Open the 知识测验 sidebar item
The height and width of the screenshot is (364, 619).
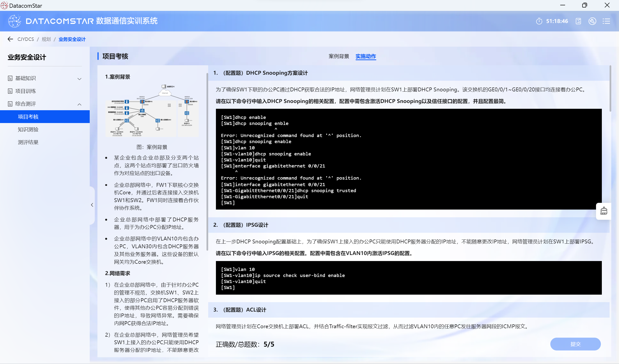(x=28, y=130)
